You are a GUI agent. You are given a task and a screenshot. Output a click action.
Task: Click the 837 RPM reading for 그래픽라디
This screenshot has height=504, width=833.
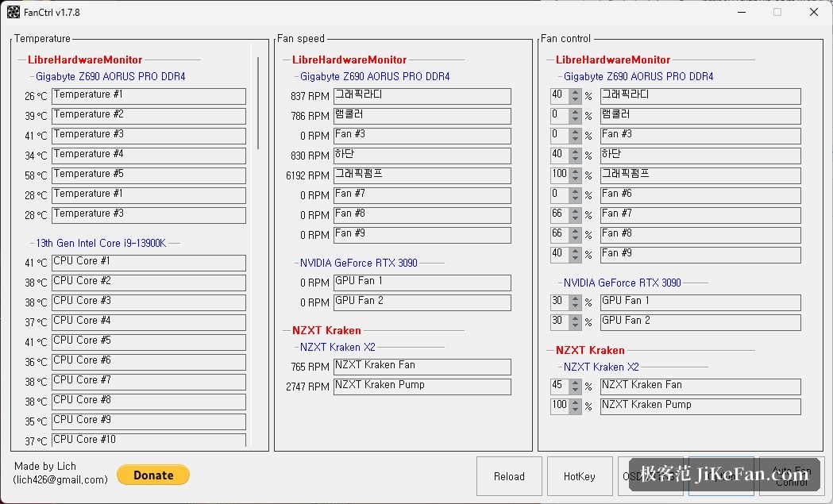(x=310, y=97)
